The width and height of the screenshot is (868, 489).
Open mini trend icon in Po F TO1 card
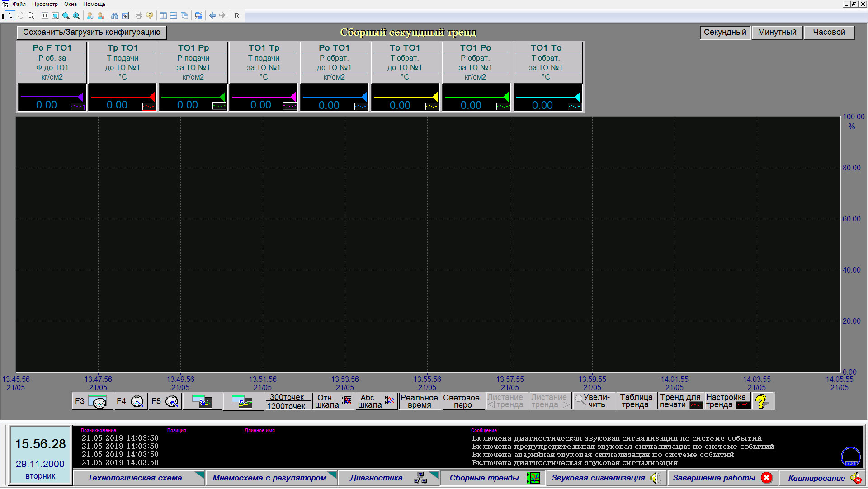coord(78,107)
